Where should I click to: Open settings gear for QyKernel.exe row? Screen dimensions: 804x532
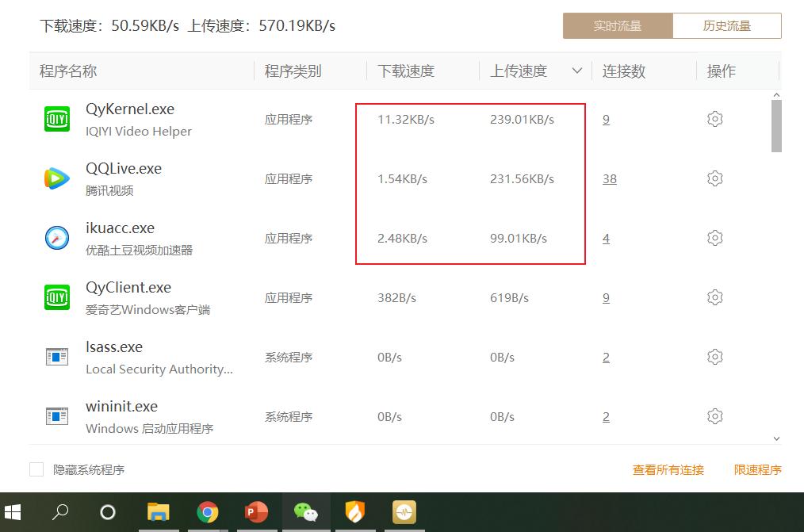click(714, 118)
